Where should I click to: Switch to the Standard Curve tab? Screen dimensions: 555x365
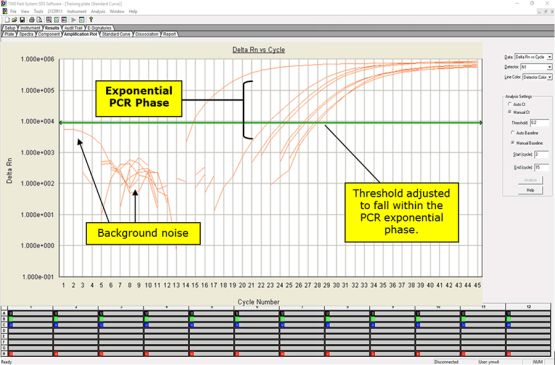point(116,34)
